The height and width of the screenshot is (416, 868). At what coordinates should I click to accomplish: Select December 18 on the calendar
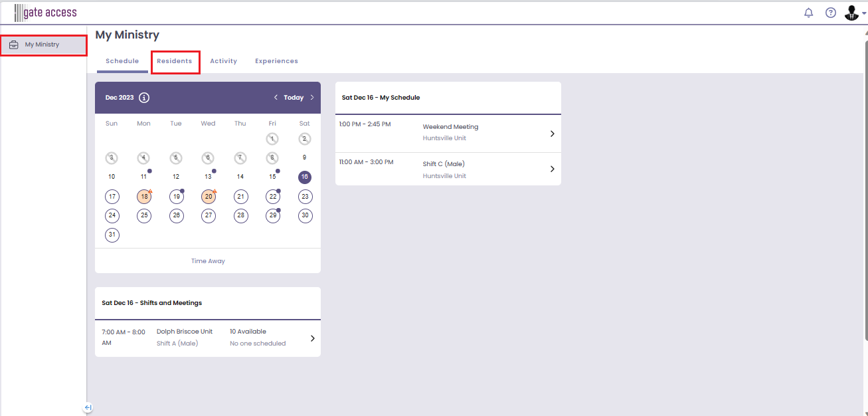pos(144,197)
